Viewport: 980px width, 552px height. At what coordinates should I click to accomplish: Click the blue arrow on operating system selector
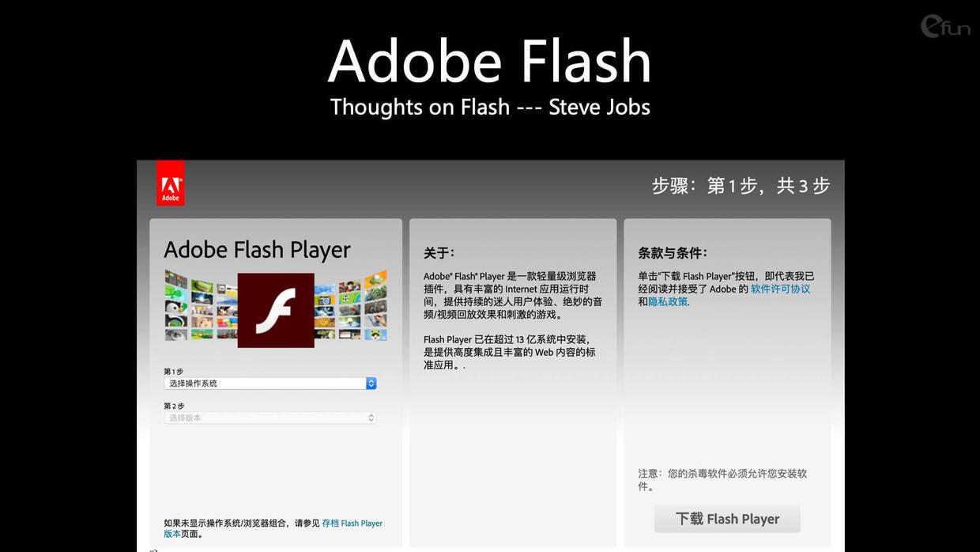(x=371, y=383)
